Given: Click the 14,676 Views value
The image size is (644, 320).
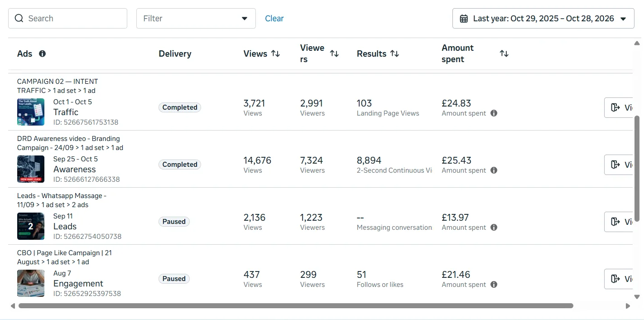Looking at the screenshot, I should click(258, 160).
